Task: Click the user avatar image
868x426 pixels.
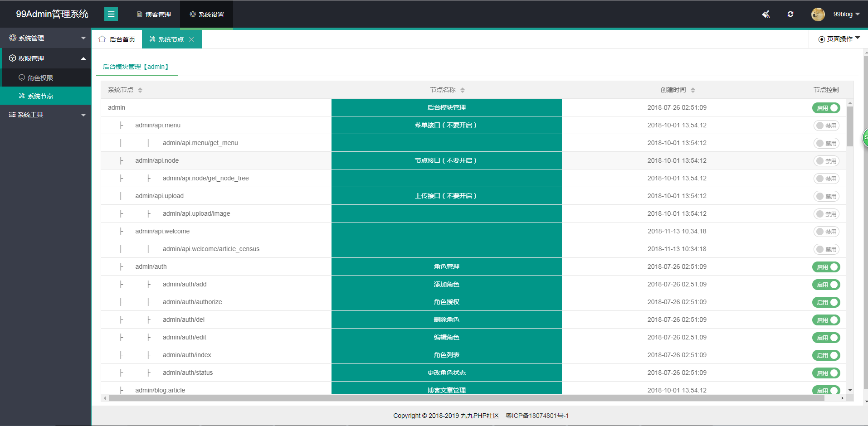Action: coord(818,14)
